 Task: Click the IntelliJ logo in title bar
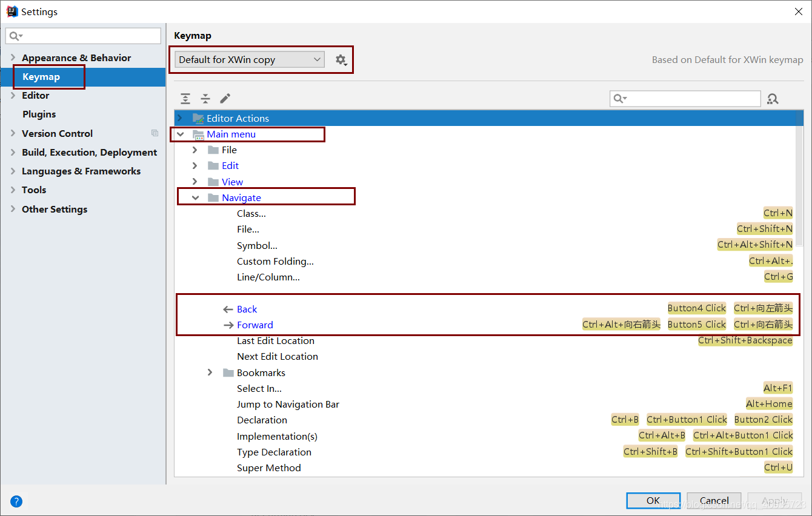click(x=12, y=12)
